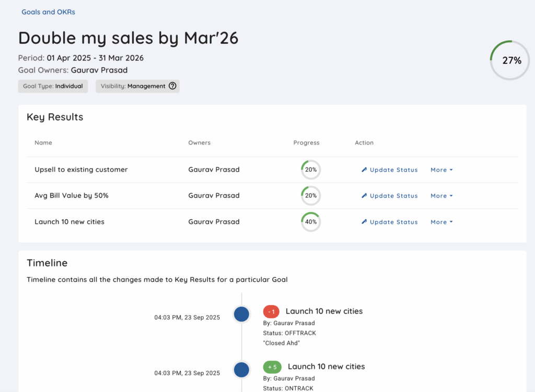Screen dimensions: 535x392
Task: Click the green +5 badge in timeline
Action: [x=272, y=367]
